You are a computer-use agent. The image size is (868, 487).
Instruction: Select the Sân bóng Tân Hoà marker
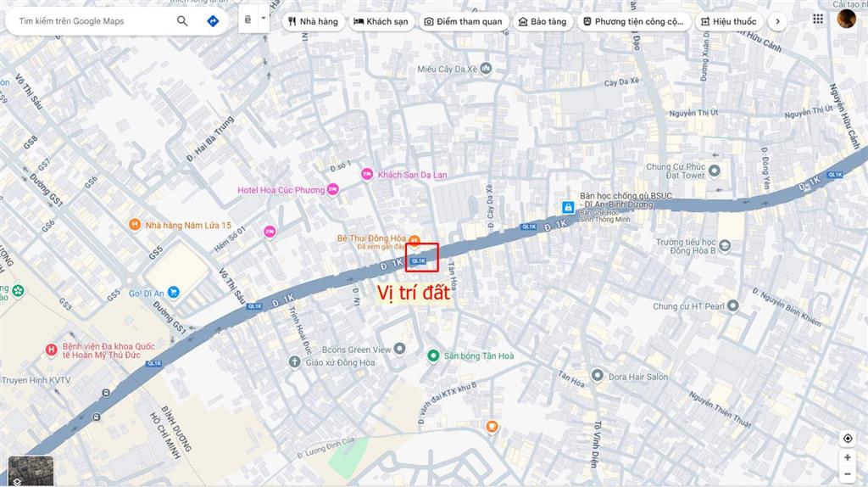[x=433, y=355]
